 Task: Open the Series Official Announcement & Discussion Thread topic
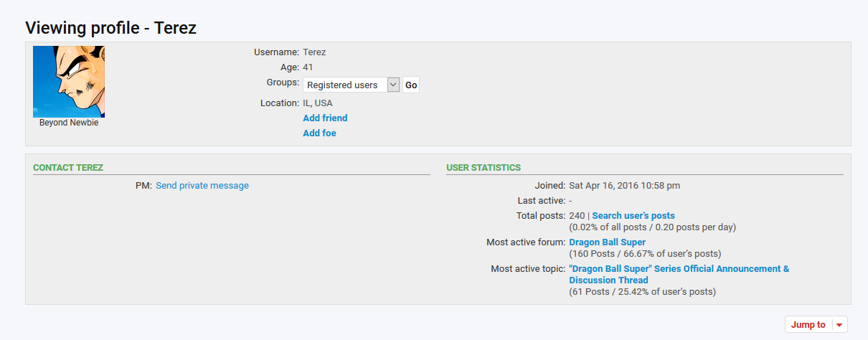click(679, 275)
